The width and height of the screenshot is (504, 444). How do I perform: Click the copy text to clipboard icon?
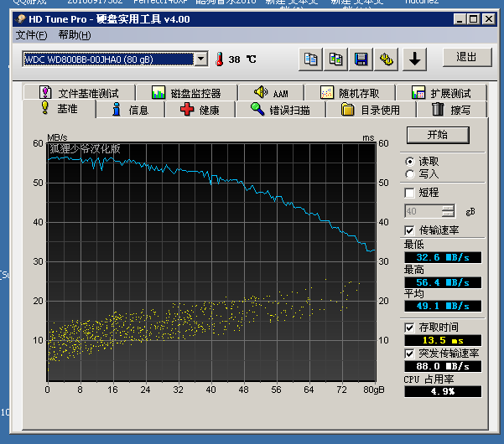pos(310,59)
